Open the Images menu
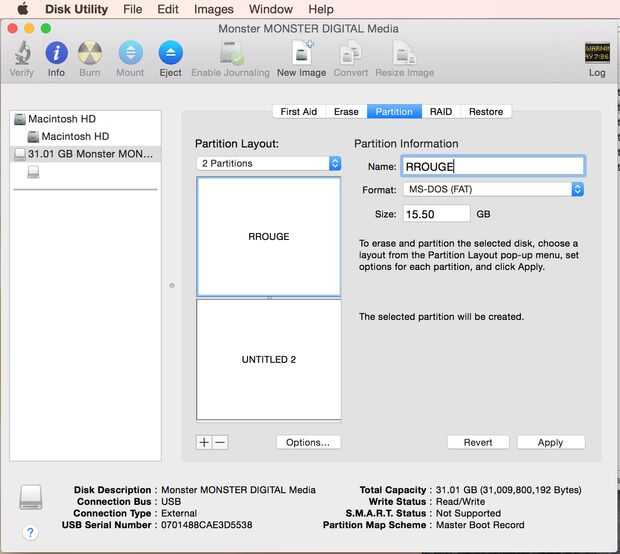 214,9
